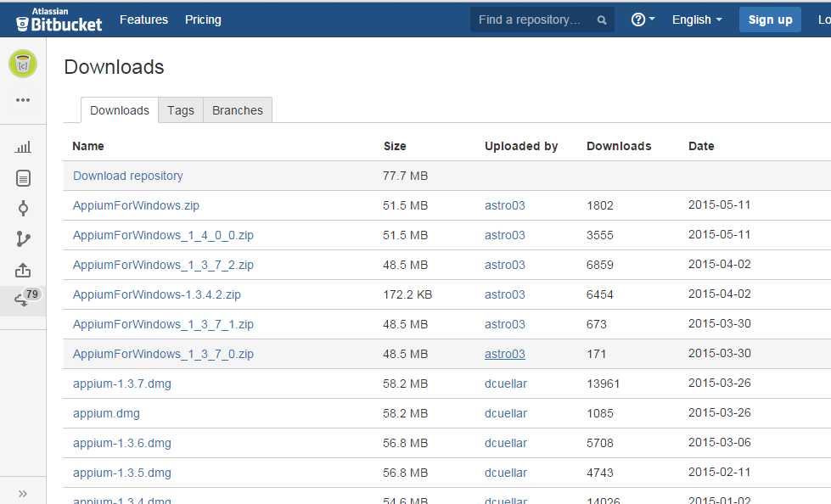Open the Pricing menu item

click(203, 20)
